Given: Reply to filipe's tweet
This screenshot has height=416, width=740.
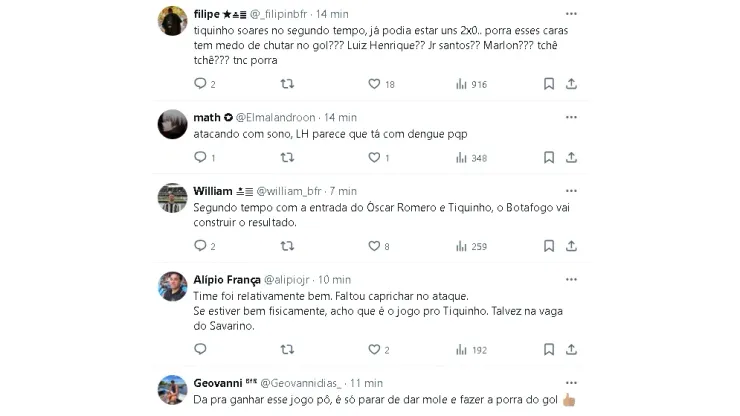Looking at the screenshot, I should [199, 84].
